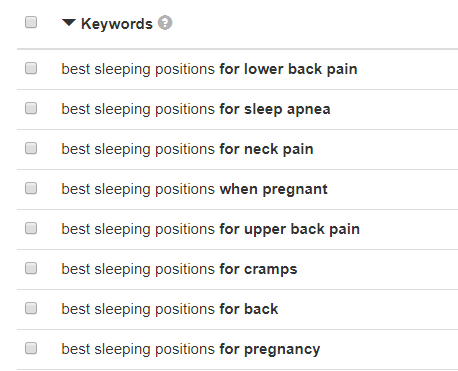Click keyword 'best sleeping positions for cramps'
The height and width of the screenshot is (371, 458).
point(179,269)
